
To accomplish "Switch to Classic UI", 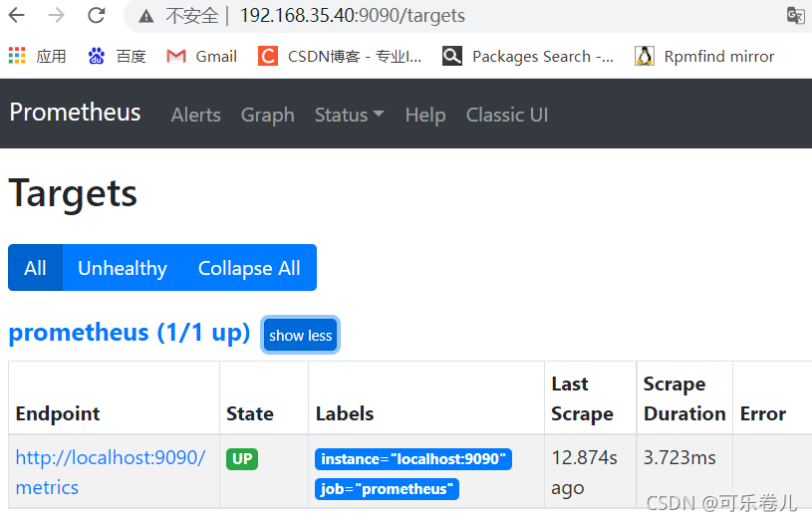I will pos(507,115).
